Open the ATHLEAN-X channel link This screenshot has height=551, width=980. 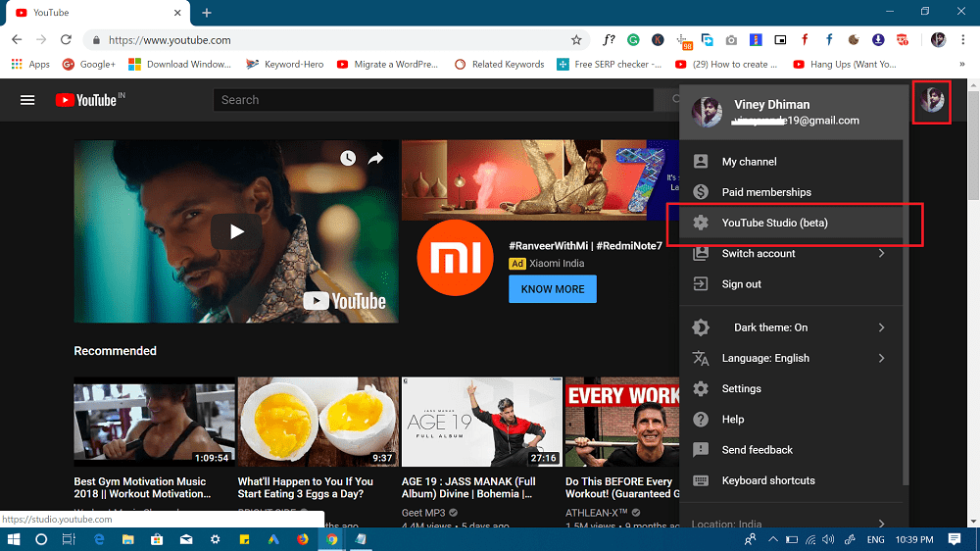tap(596, 512)
